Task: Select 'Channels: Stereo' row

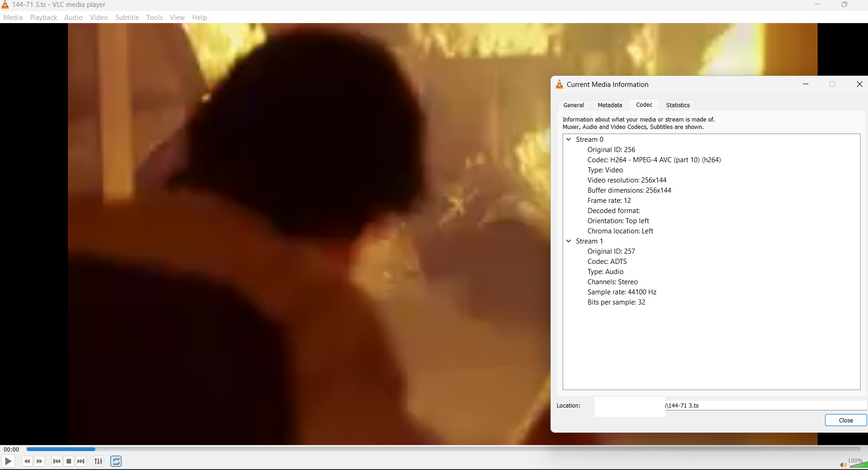Action: [613, 282]
